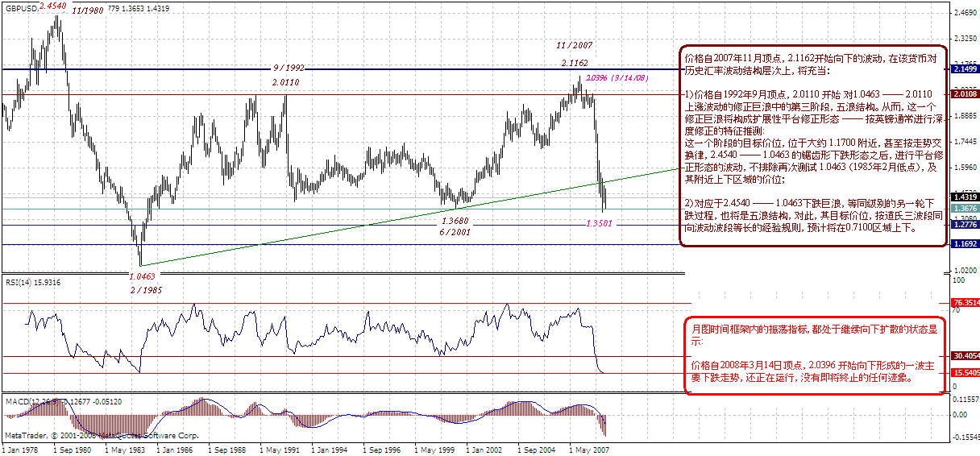
Task: Select the 6/2001 date annotation
Action: click(x=455, y=231)
